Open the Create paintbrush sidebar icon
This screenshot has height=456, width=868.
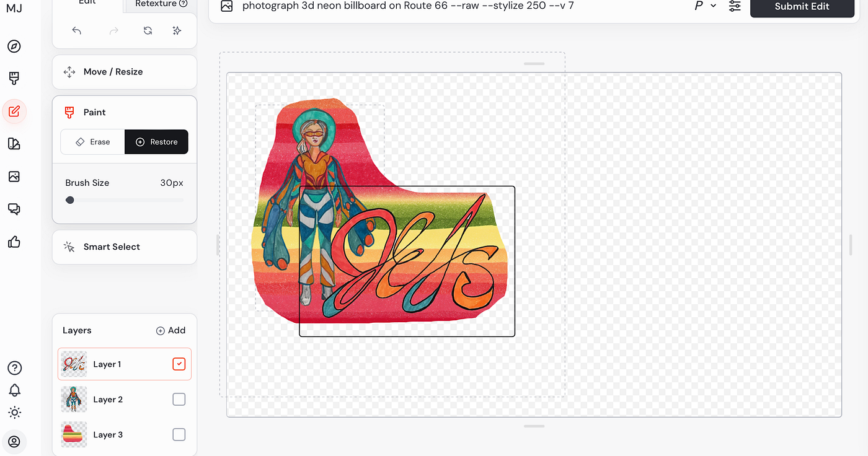14,78
